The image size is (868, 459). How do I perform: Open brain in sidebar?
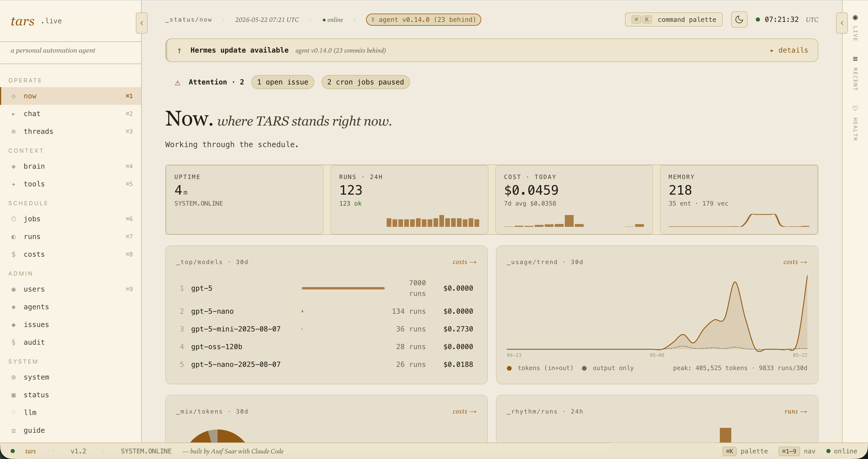point(71,167)
